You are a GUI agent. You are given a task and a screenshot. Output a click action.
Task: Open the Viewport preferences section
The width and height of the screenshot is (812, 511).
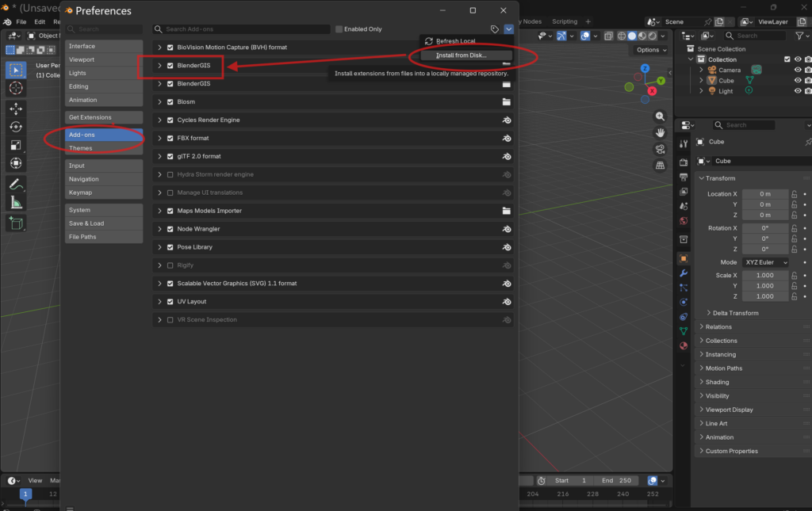104,59
